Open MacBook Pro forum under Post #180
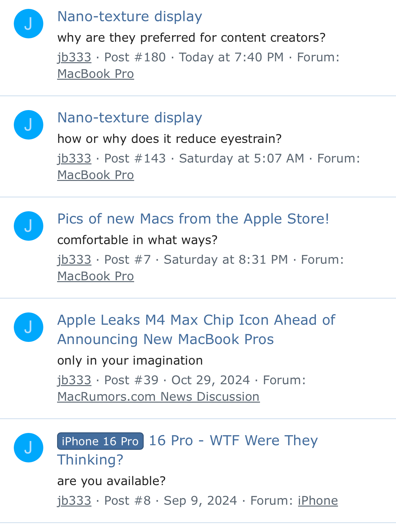 pos(95,74)
